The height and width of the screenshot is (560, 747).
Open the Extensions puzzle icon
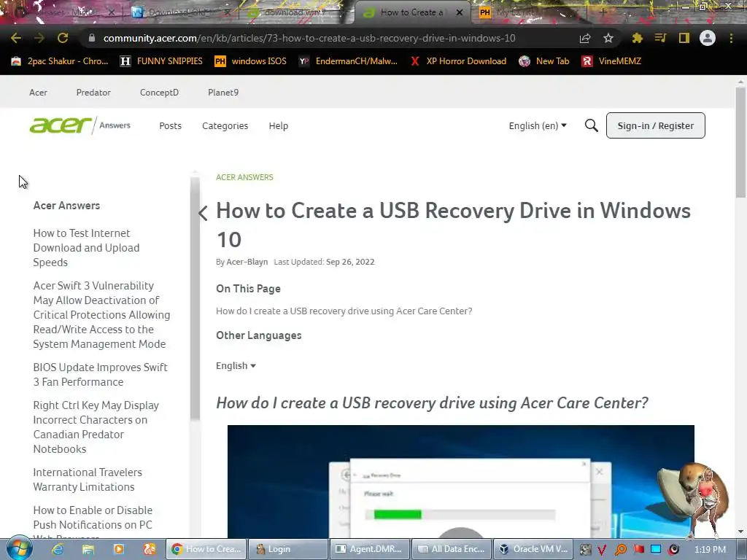(637, 38)
